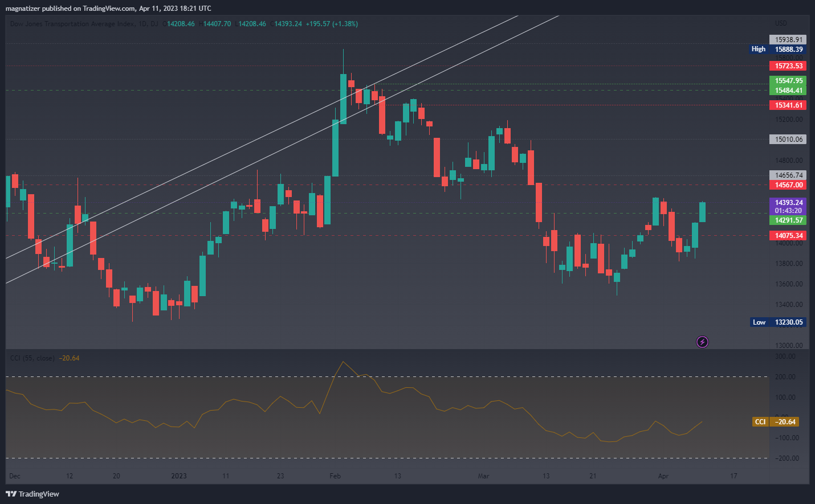815x504 pixels.
Task: Click the green price label 14291.57
Action: point(788,220)
